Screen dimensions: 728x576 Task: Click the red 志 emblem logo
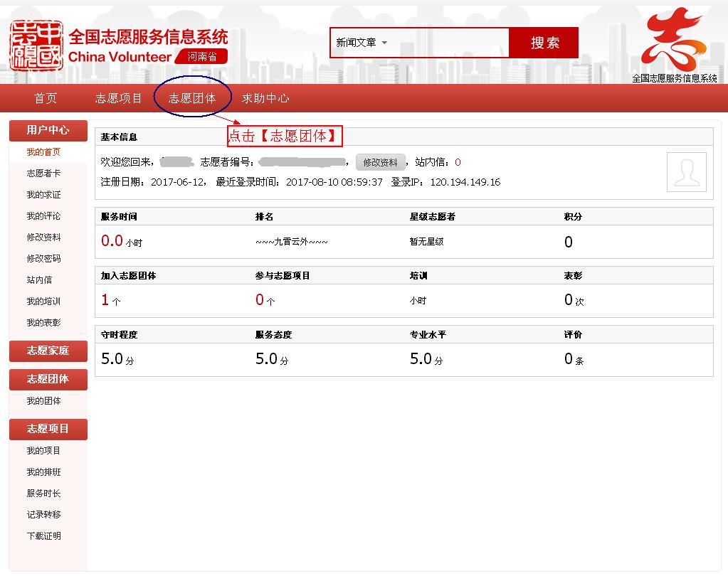click(672, 38)
